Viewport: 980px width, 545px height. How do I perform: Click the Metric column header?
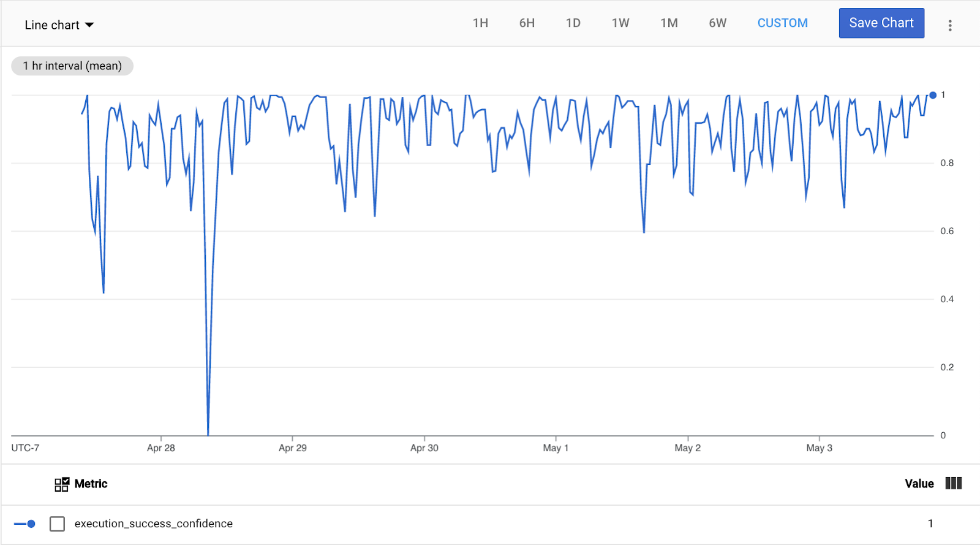[91, 484]
